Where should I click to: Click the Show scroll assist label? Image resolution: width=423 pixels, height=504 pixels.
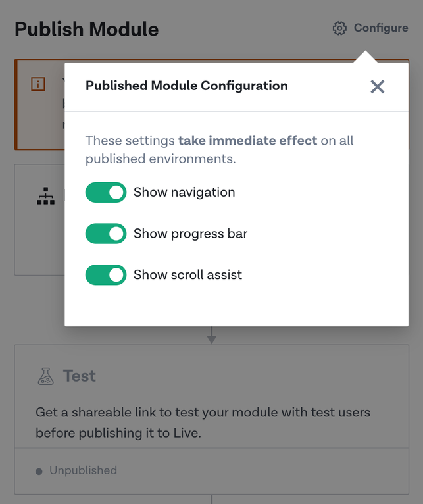pyautogui.click(x=187, y=275)
